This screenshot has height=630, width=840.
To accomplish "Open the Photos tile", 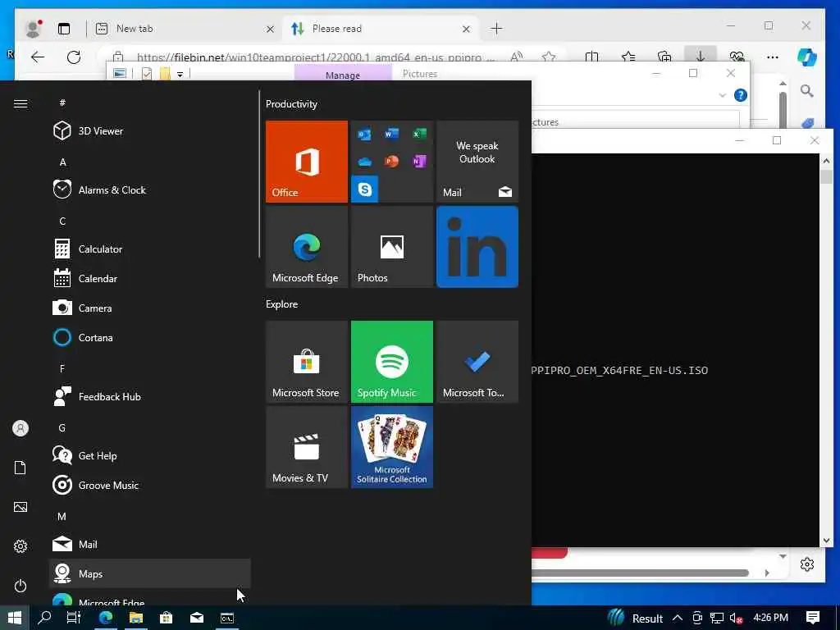I will click(392, 247).
